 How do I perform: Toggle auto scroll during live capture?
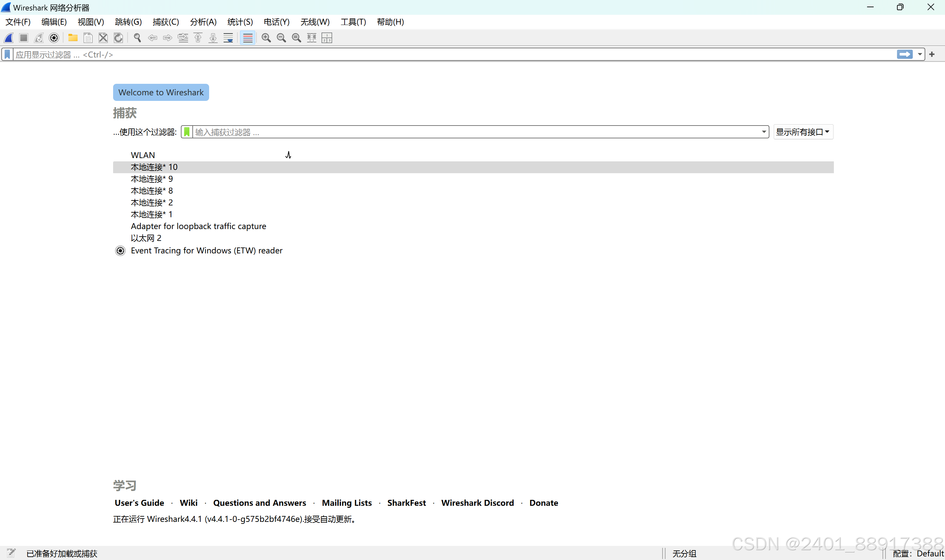pyautogui.click(x=228, y=38)
